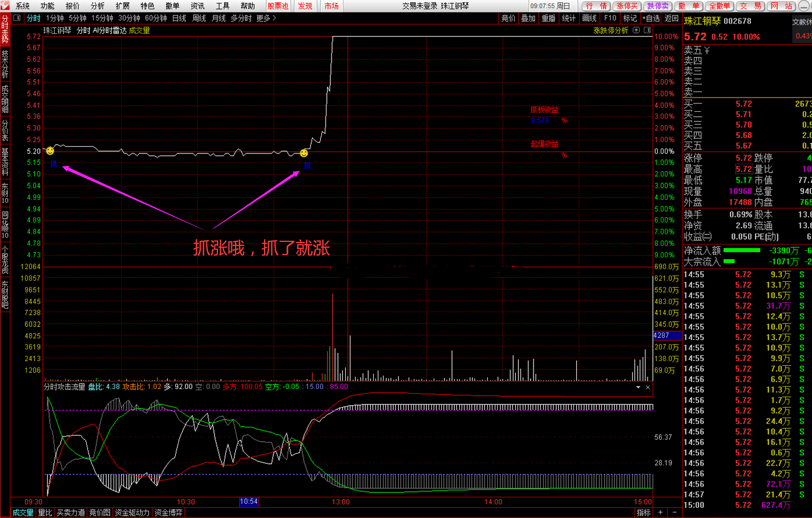This screenshot has width=812, height=518.
Task: Click the smiley marker at chart open
Action: click(x=50, y=151)
